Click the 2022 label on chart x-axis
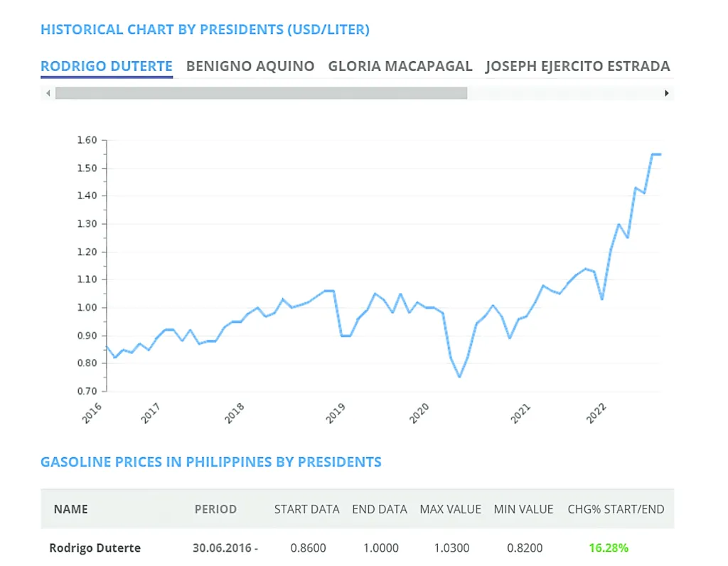Viewport: 728px width, 566px height. click(595, 413)
